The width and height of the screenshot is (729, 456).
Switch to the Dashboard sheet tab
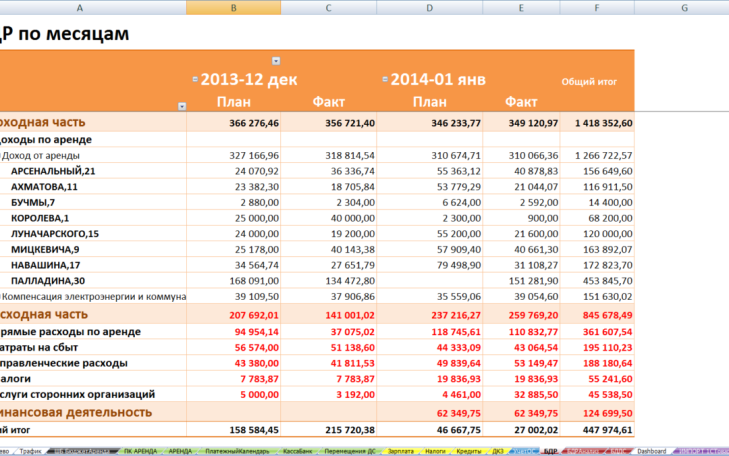[x=651, y=451]
